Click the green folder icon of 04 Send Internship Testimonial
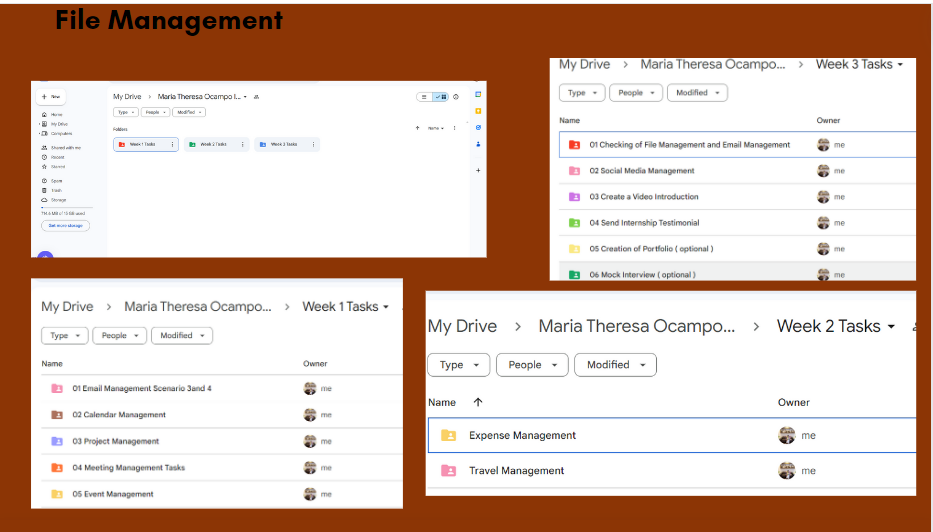This screenshot has height=532, width=933. (574, 223)
